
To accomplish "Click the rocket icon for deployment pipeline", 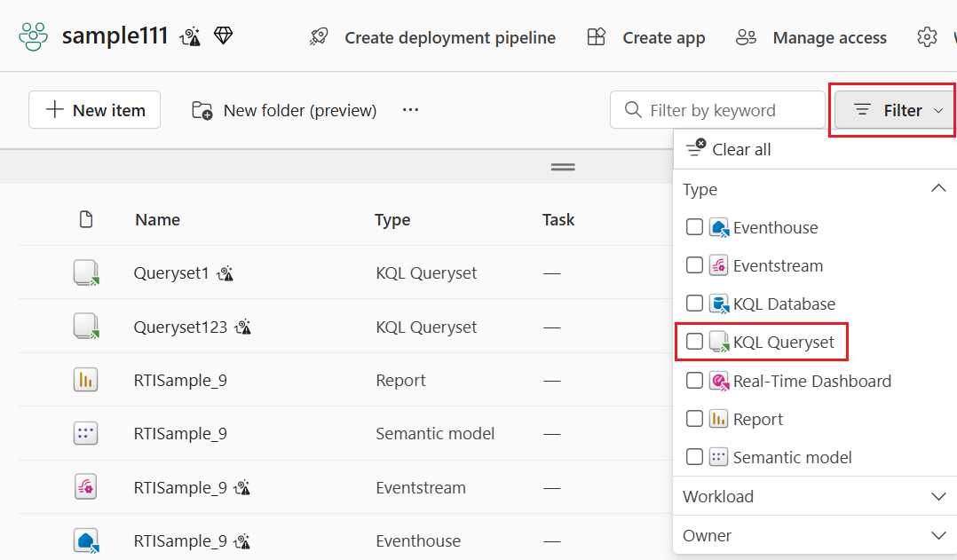I will click(x=319, y=37).
